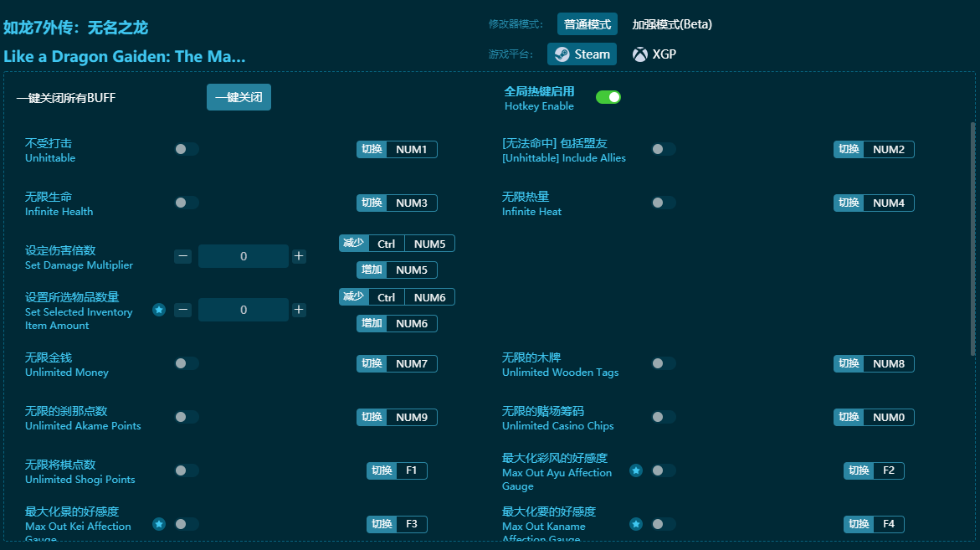Select the Steam platform icon

pyautogui.click(x=562, y=54)
